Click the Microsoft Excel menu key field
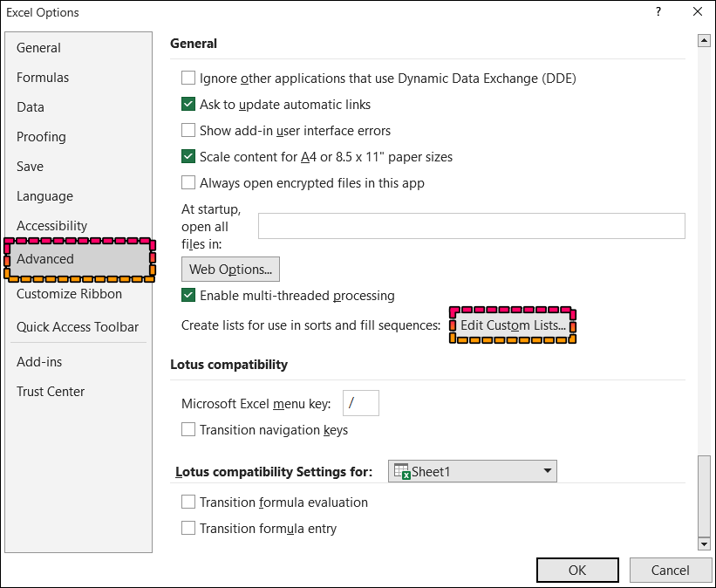 point(361,403)
